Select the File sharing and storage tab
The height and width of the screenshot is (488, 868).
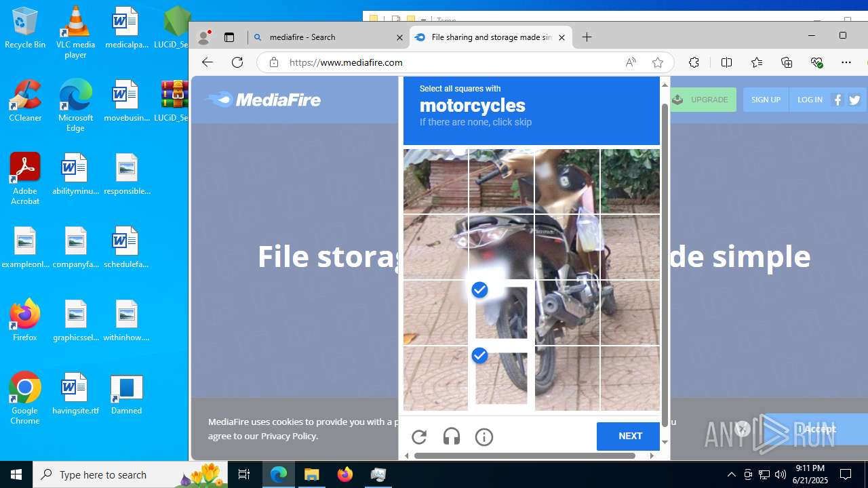pos(490,37)
